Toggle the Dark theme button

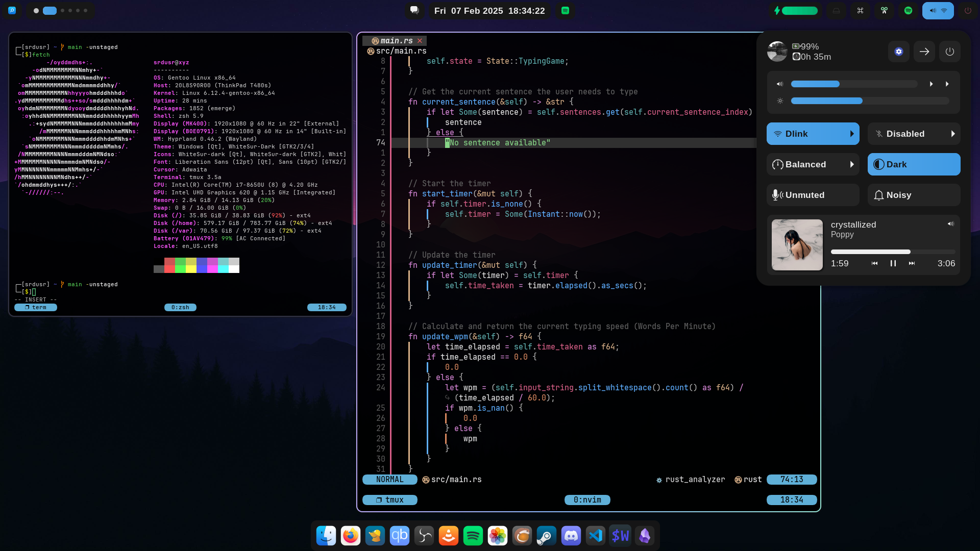pyautogui.click(x=914, y=164)
